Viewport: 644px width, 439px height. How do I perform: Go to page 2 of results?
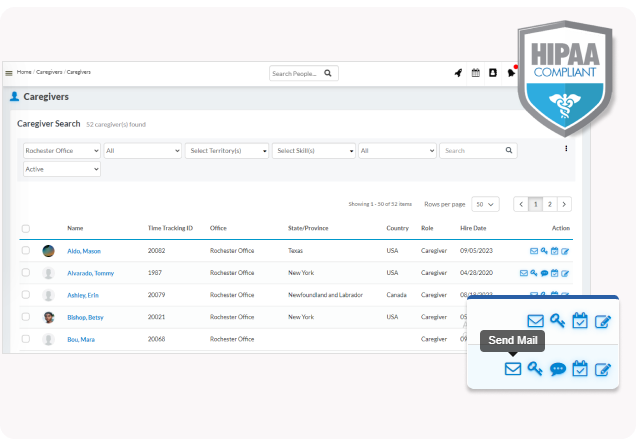pos(549,204)
